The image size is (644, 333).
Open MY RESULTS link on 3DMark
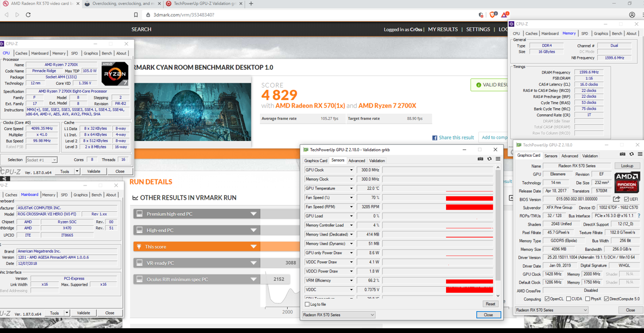pyautogui.click(x=443, y=29)
